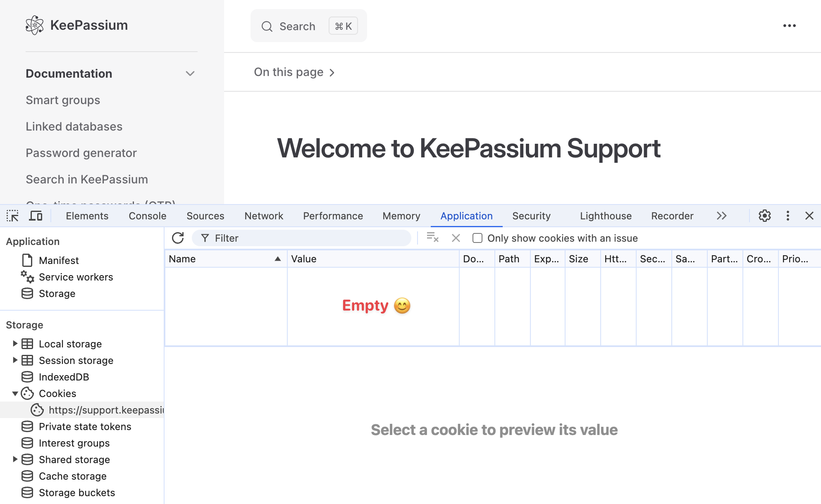Click the IndexedDB database icon

(27, 377)
